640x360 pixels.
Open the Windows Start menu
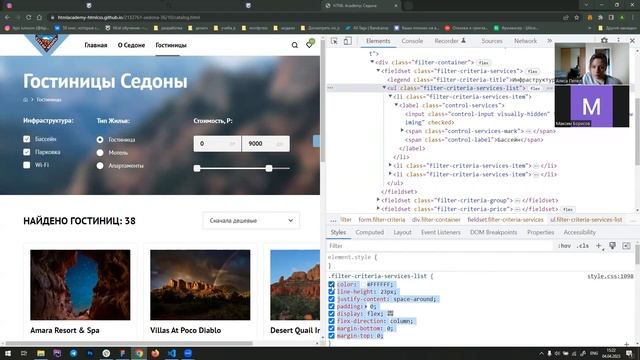point(7,353)
